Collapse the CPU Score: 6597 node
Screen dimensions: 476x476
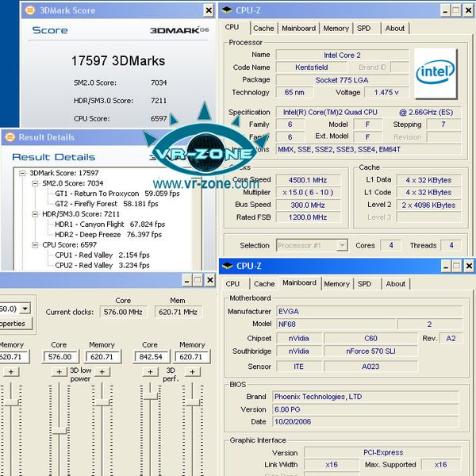(35, 245)
